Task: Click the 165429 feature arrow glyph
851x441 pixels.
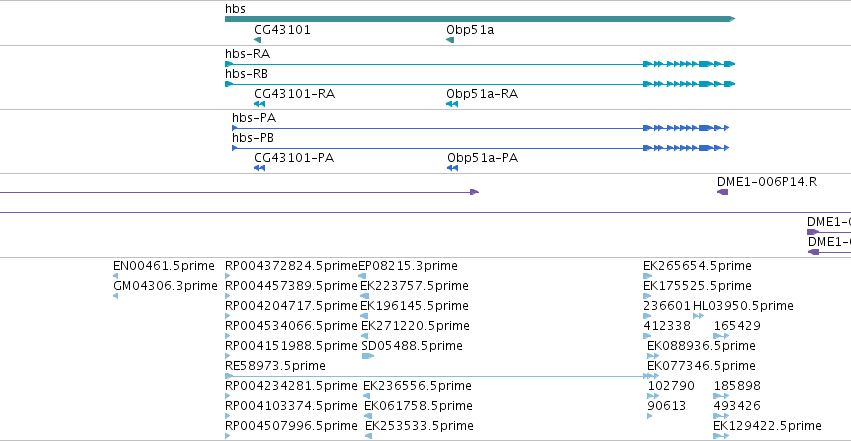Action: coord(721,336)
